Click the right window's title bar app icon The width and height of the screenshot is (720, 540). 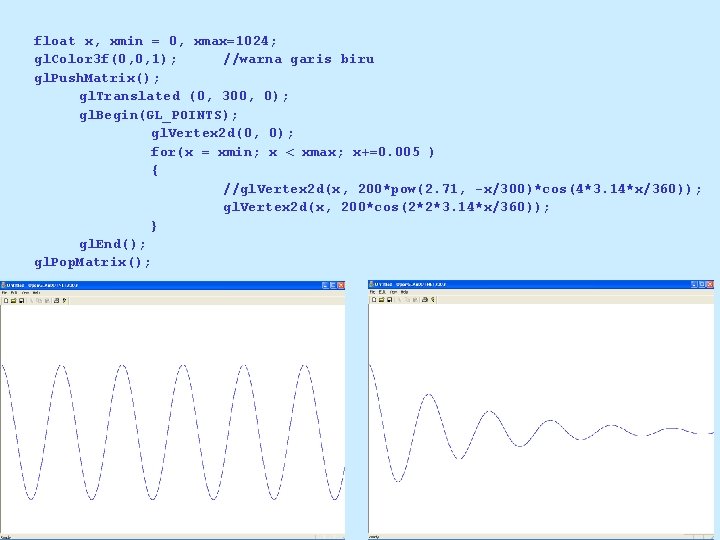point(371,284)
